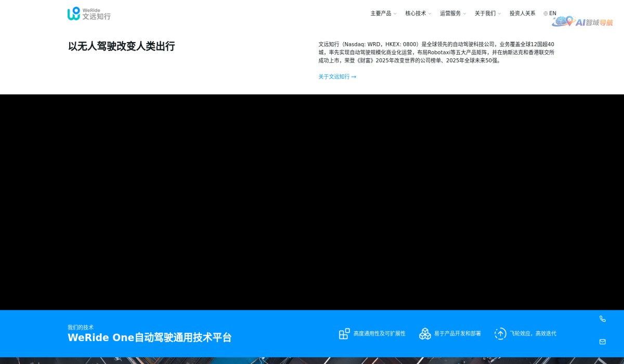This screenshot has height=364, width=624.
Task: Click the email envelope icon on right sidebar
Action: tap(602, 342)
